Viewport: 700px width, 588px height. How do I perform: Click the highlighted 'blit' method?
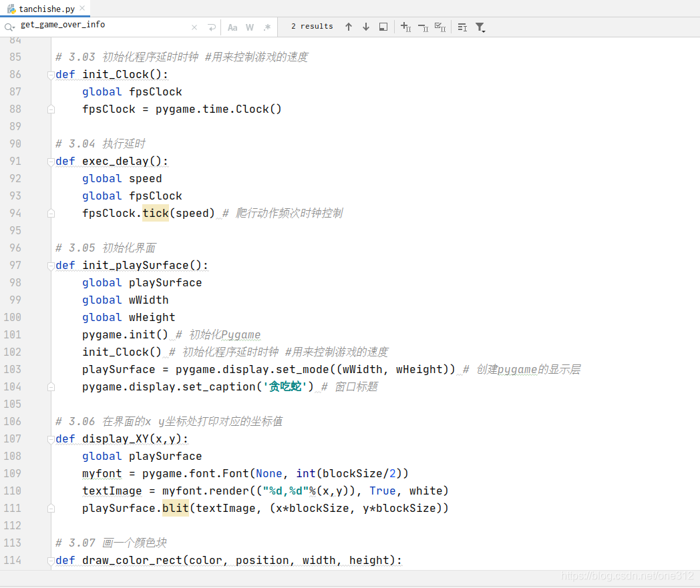pos(176,508)
